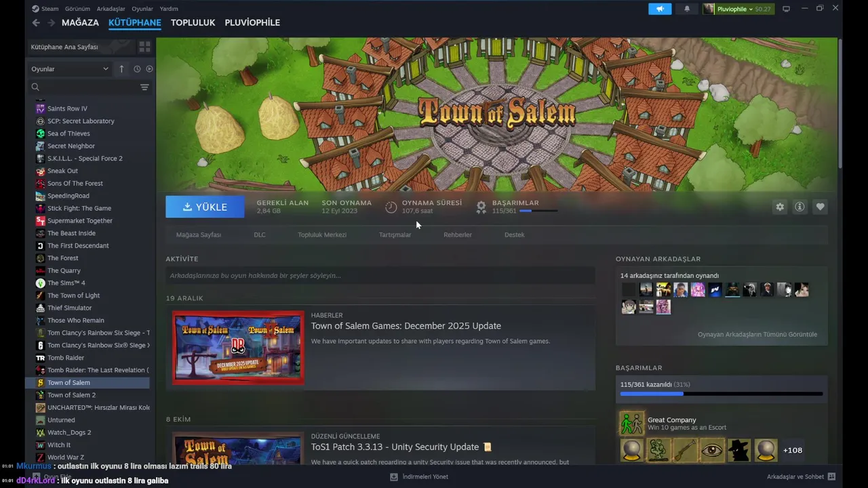The height and width of the screenshot is (488, 868).
Task: Click the Witch It game icon
Action: [x=40, y=445]
